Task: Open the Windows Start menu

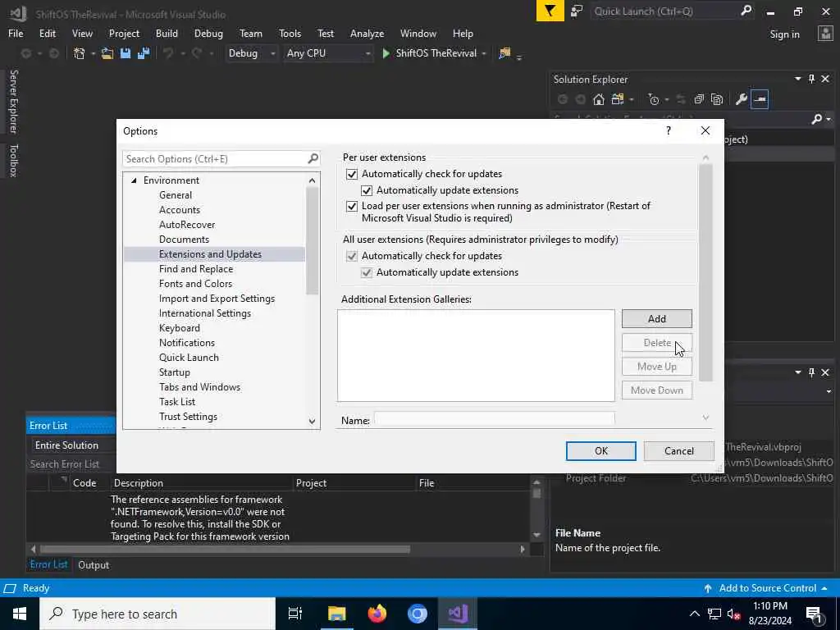Action: pyautogui.click(x=20, y=614)
